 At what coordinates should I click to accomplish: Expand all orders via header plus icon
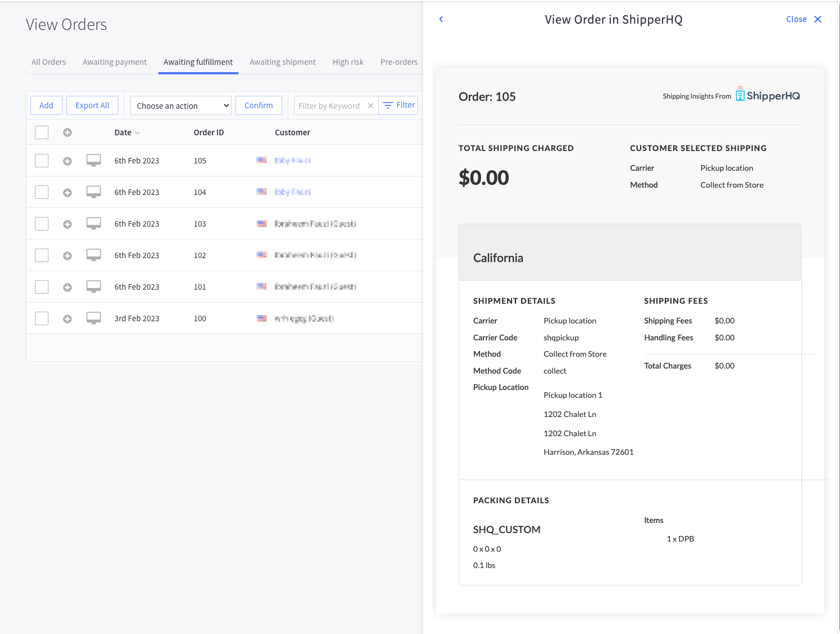coord(68,132)
